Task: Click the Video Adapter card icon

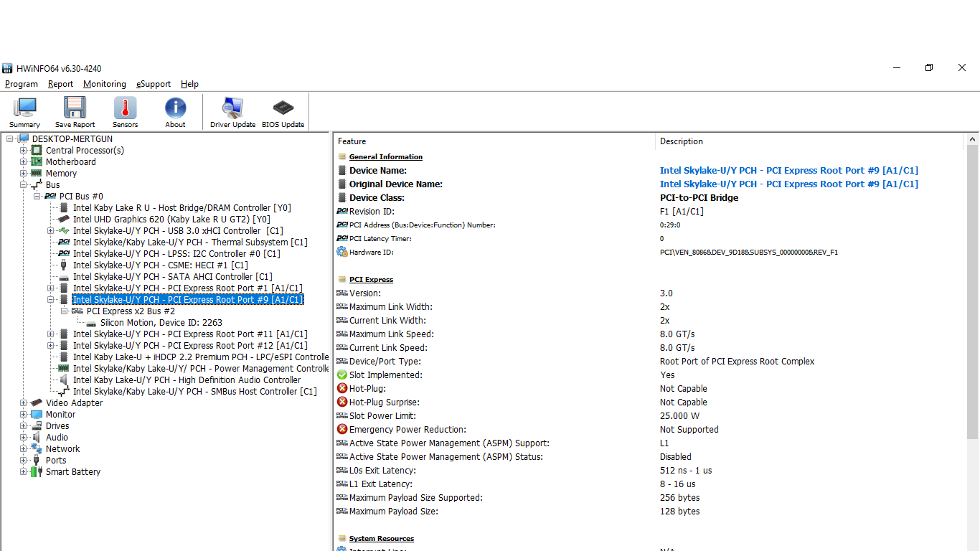Action: click(37, 403)
